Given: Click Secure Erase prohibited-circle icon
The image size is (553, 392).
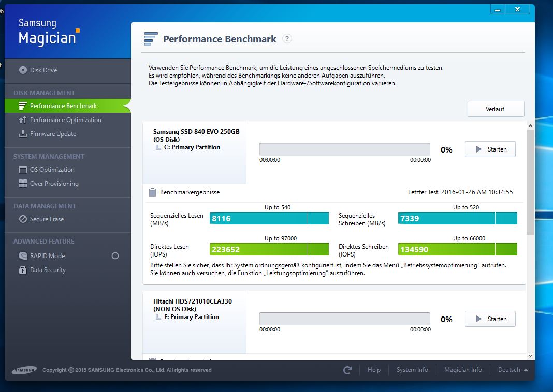Looking at the screenshot, I should click(x=23, y=219).
